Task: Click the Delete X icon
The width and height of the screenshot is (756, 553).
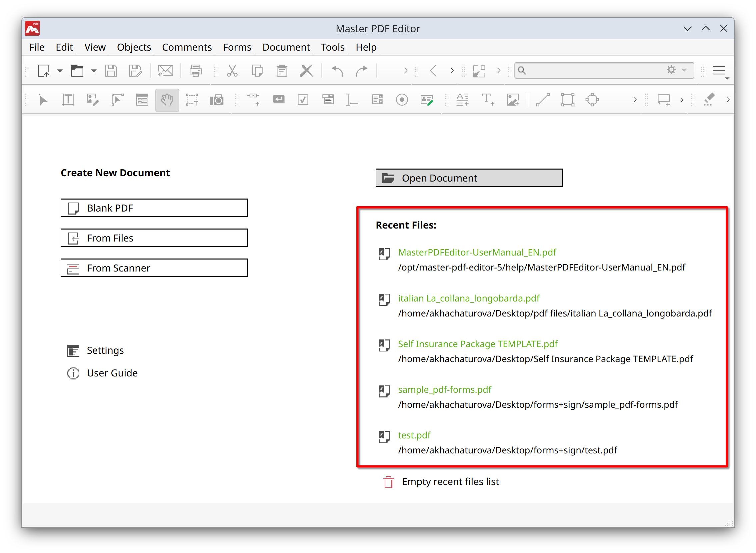Action: pos(306,71)
